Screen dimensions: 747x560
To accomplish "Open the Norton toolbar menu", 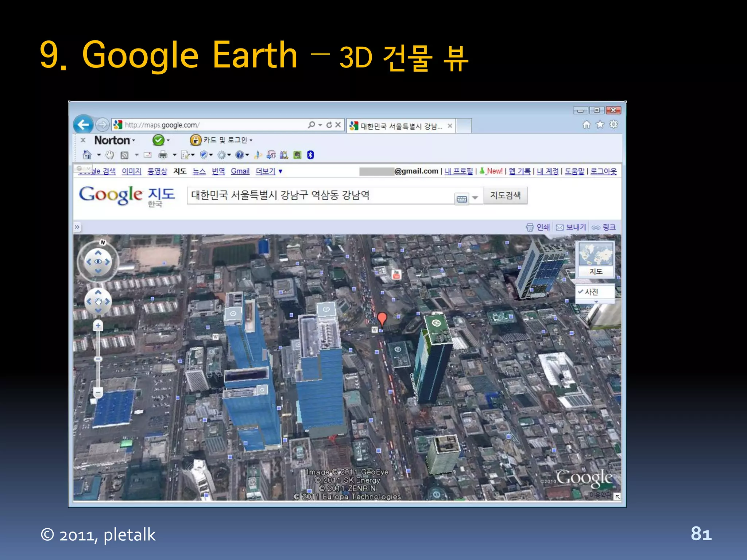I will point(115,140).
